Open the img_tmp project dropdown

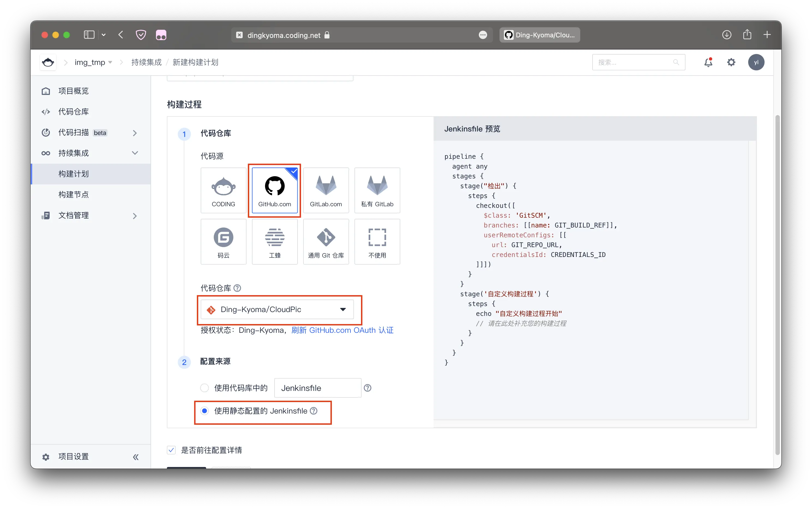pyautogui.click(x=93, y=62)
